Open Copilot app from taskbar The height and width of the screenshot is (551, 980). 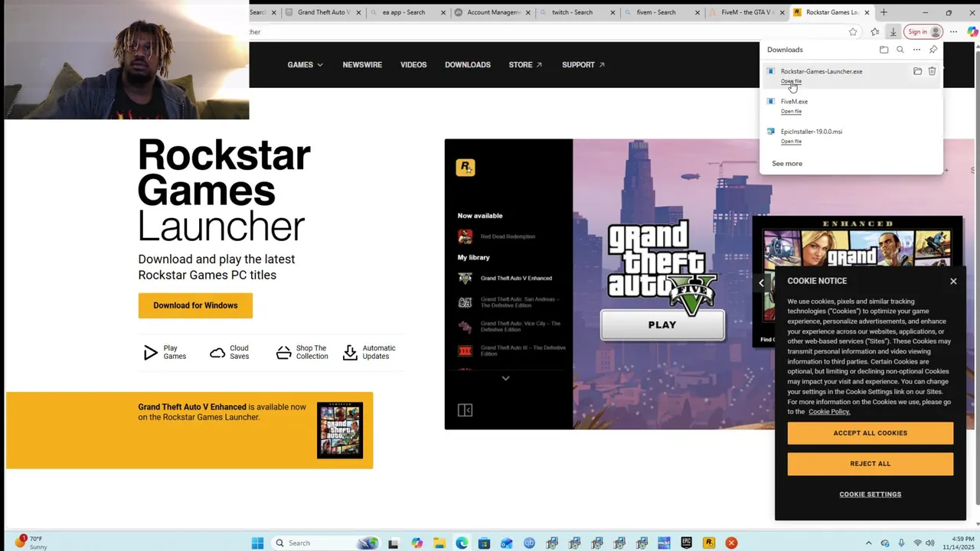point(416,543)
